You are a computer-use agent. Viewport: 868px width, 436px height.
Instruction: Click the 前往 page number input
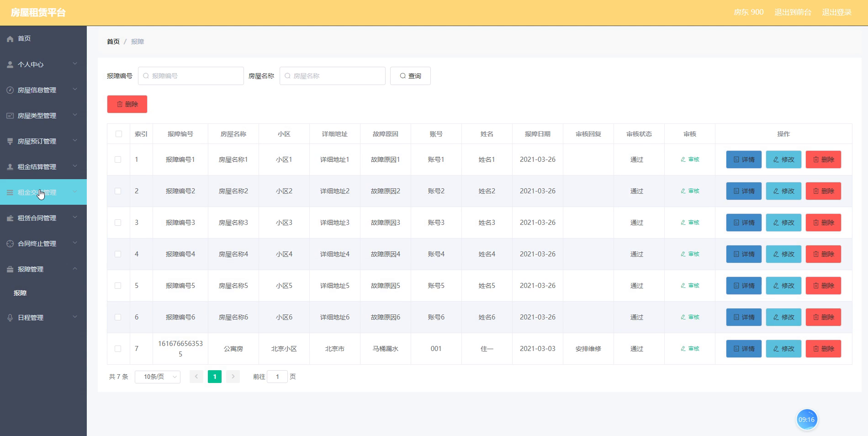(277, 377)
